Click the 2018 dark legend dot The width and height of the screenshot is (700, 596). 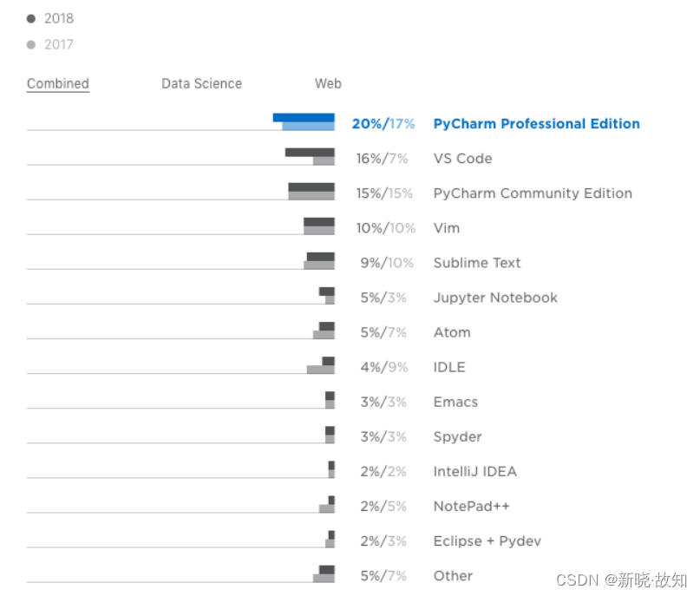[x=31, y=18]
